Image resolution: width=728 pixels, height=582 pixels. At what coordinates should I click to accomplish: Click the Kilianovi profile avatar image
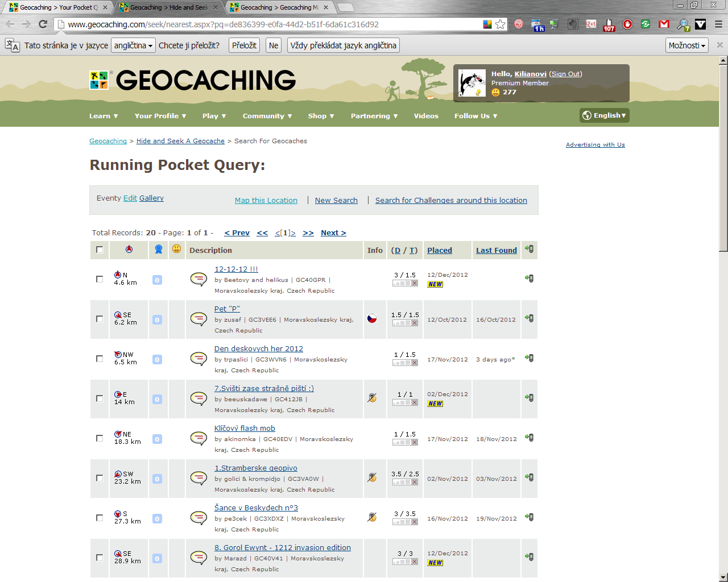472,83
